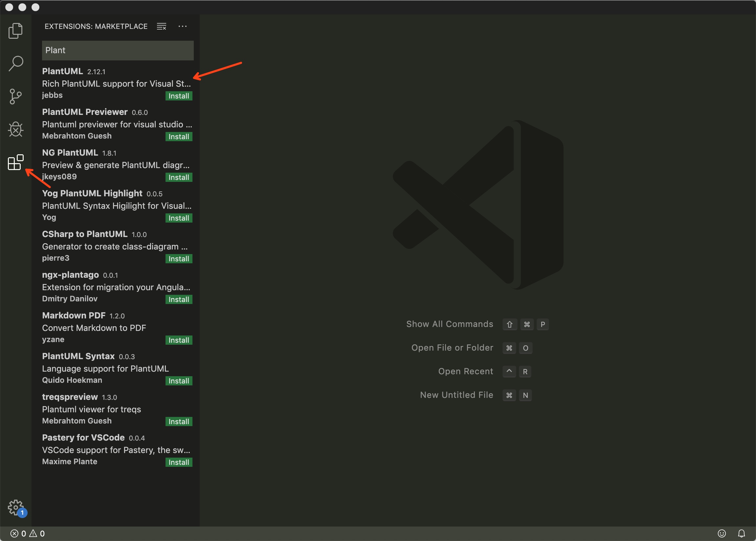
Task: Install Yog PlantUML Highlight extension
Action: coord(179,218)
